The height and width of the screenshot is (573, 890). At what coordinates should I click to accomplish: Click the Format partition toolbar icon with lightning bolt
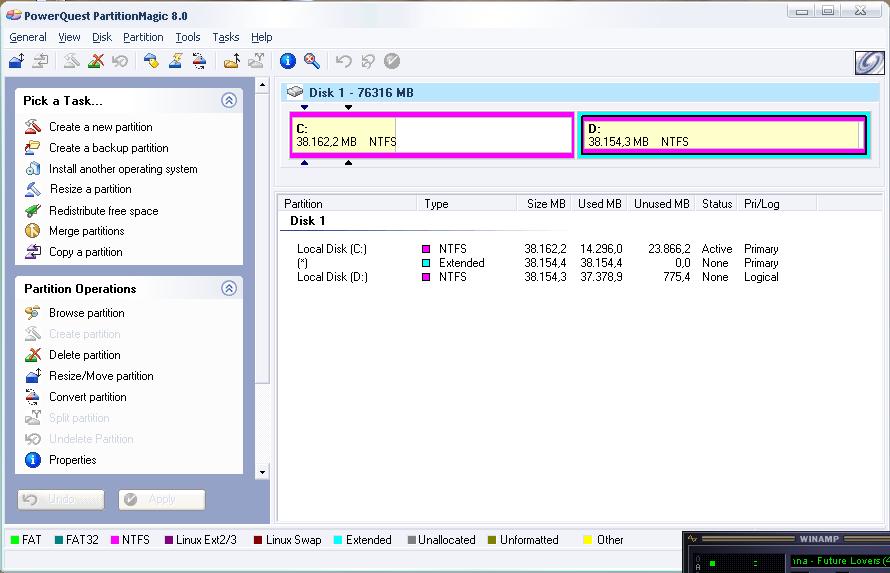[175, 61]
